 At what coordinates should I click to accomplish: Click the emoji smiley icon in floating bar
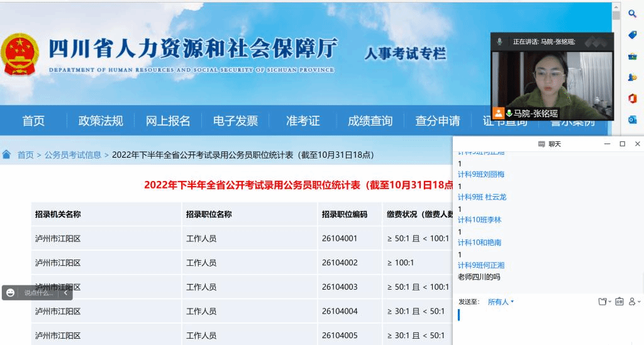11,293
